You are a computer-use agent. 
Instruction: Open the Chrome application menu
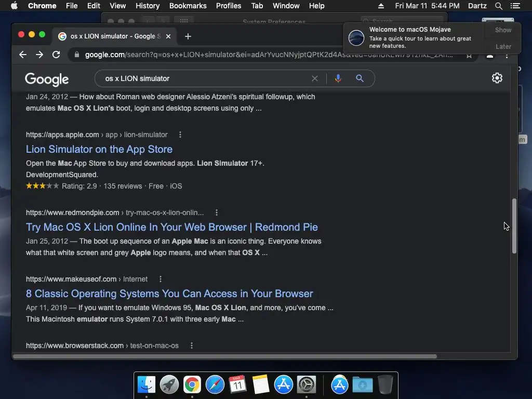(x=42, y=6)
